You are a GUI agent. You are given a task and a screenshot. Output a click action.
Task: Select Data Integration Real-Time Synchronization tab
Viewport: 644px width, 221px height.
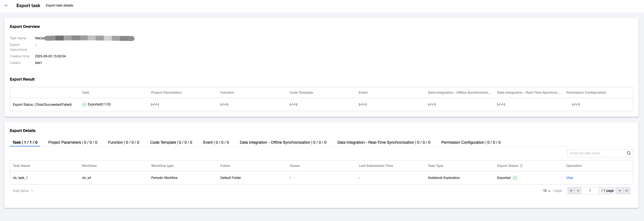pos(384,142)
